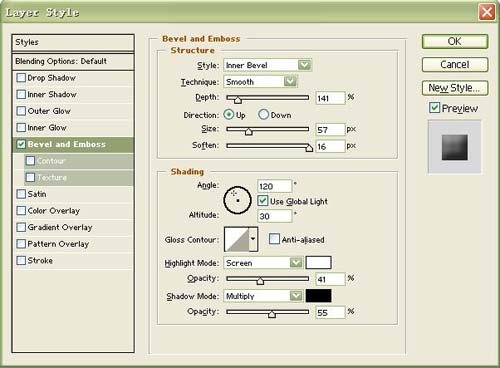Click the New Style... button
This screenshot has width=500, height=368.
455,88
